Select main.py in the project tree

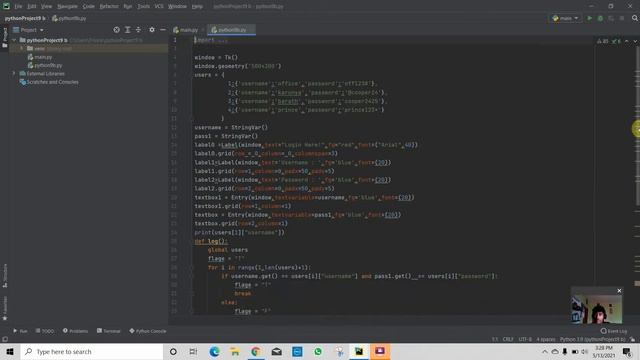click(x=43, y=57)
